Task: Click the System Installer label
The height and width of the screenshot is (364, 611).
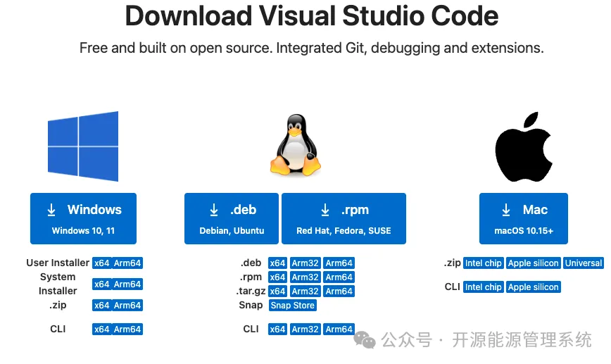Action: (58, 284)
